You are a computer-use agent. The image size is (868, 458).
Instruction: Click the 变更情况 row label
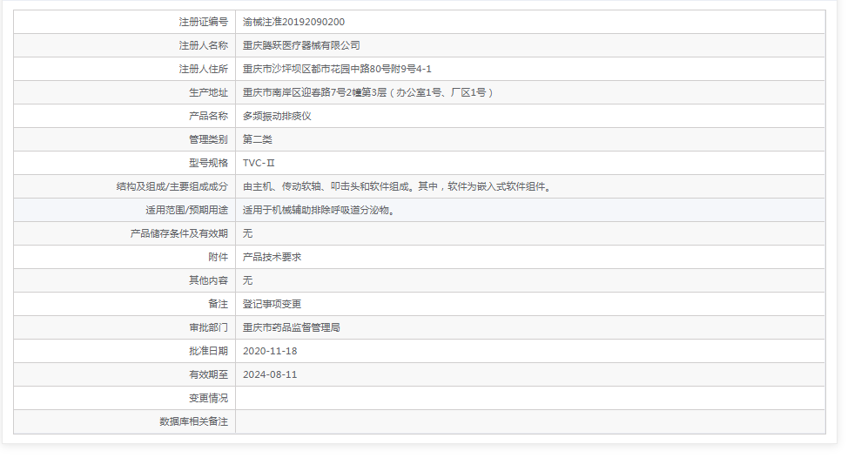(208, 398)
